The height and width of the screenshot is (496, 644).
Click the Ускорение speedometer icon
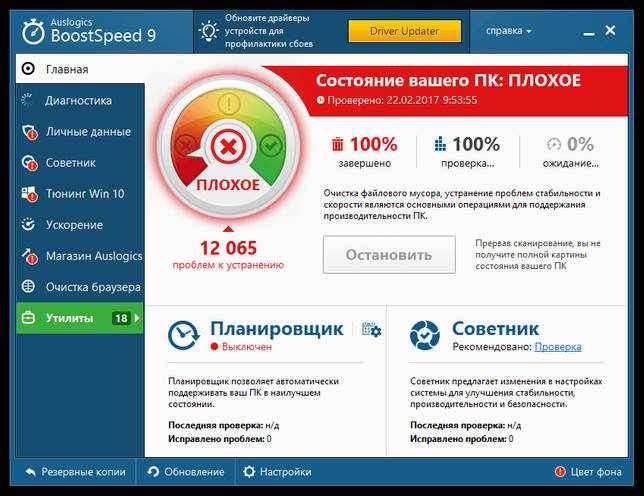(28, 224)
